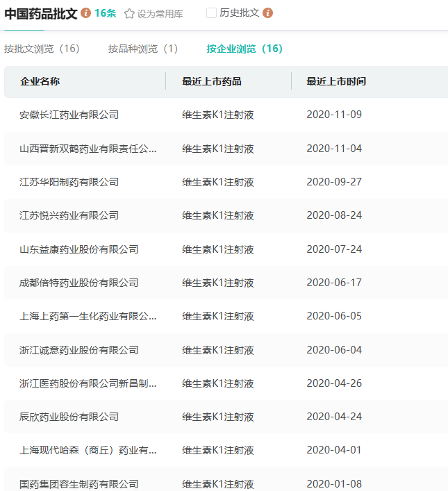Click info icon next to 历史批文
The width and height of the screenshot is (448, 491).
click(267, 13)
